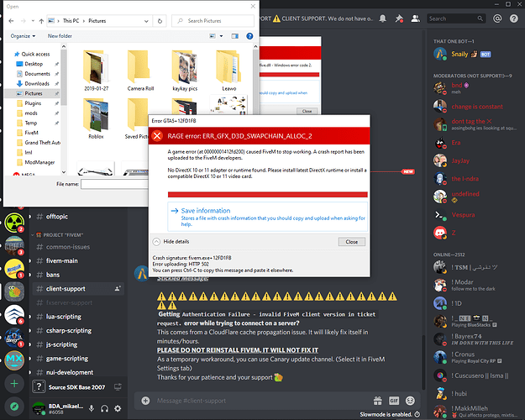
Task: Open the bans channel
Action: (x=53, y=275)
